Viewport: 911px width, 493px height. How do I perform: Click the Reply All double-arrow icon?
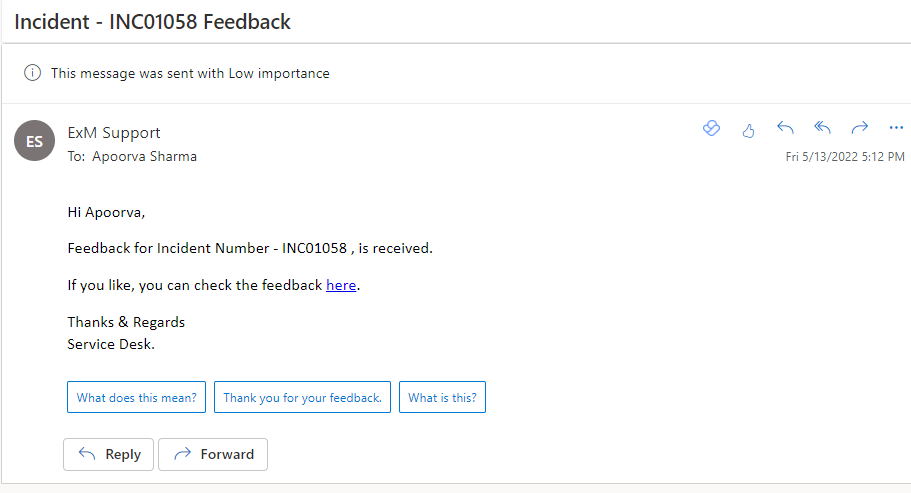(822, 128)
